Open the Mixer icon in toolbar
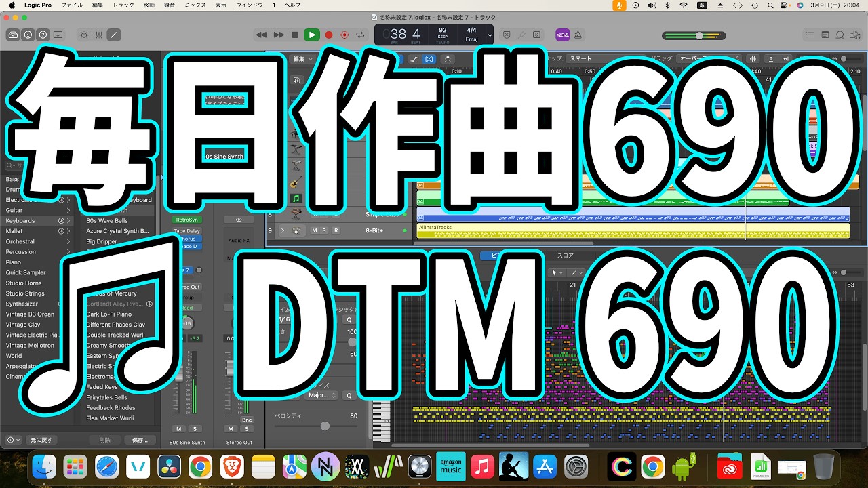Viewport: 868px width, 488px height. [99, 35]
